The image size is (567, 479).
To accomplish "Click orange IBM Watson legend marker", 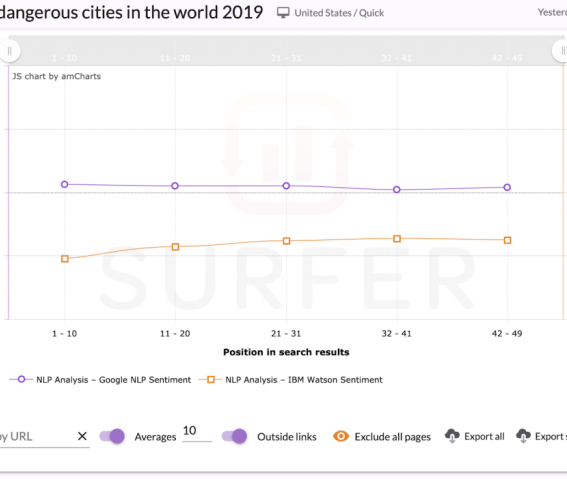I will click(x=210, y=379).
